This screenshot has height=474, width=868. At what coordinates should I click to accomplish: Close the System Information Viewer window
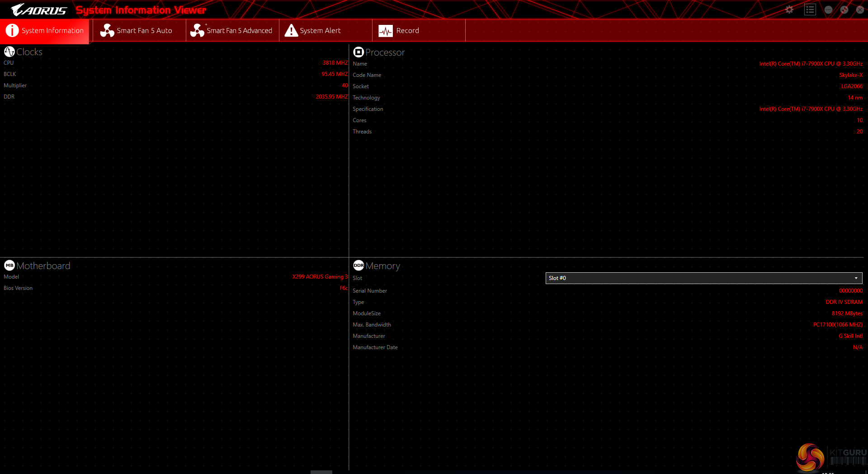(860, 9)
